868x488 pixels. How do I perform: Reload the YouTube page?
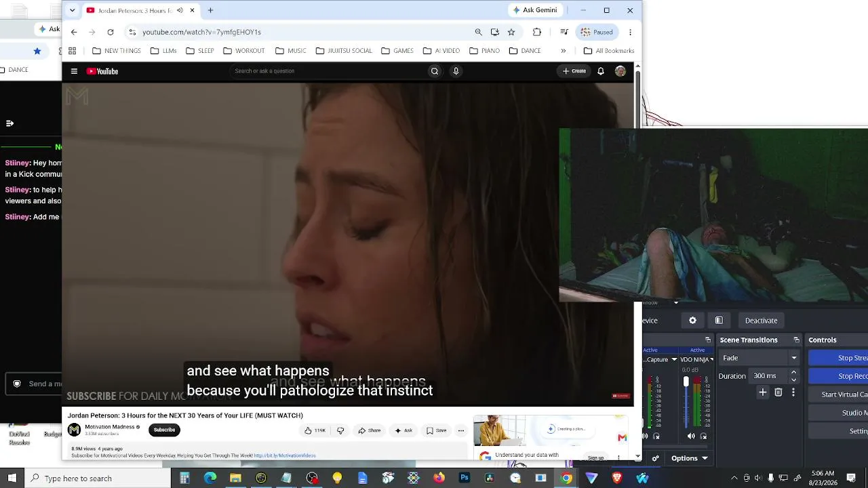coord(111,32)
